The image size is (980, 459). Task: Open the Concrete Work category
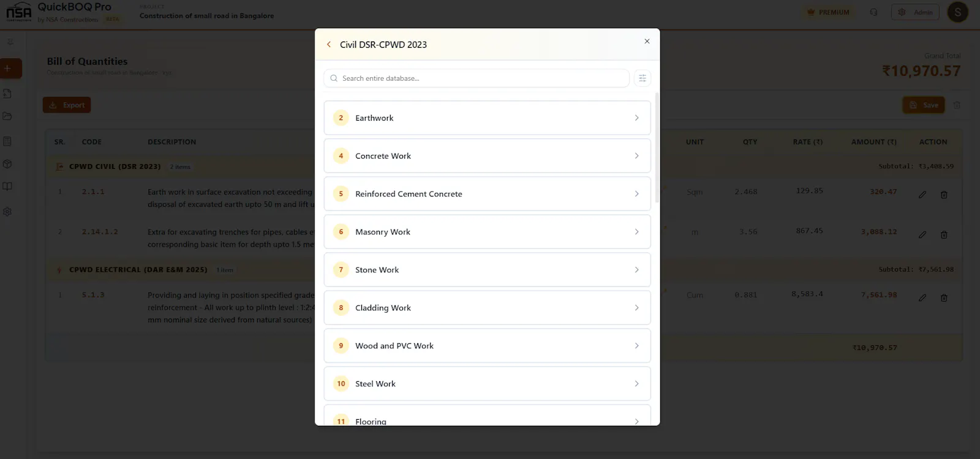pyautogui.click(x=487, y=155)
